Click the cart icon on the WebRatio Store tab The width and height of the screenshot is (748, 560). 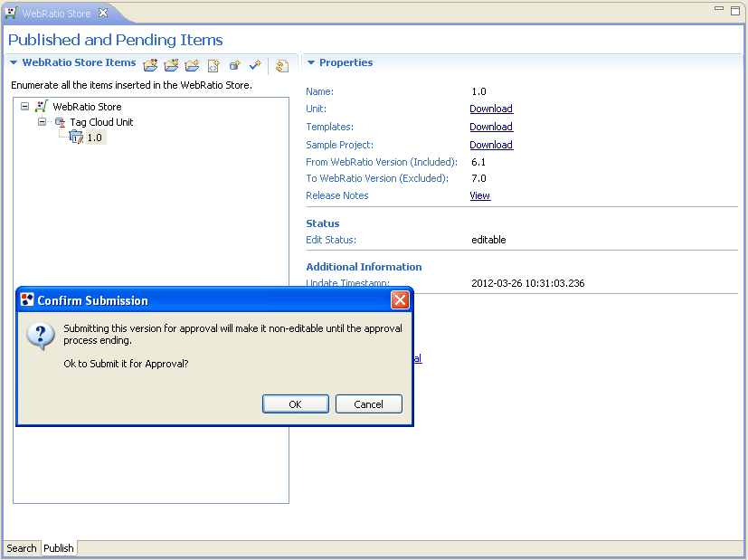pos(12,13)
